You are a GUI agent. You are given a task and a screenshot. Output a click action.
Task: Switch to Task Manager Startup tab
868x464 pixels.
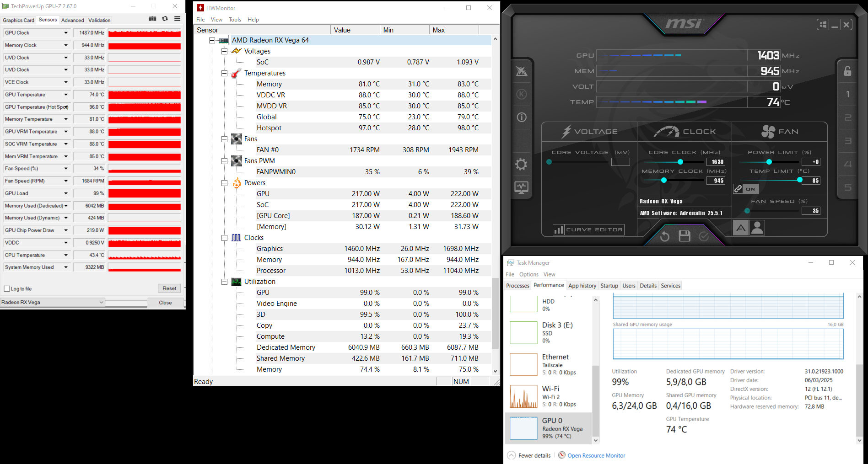609,286
